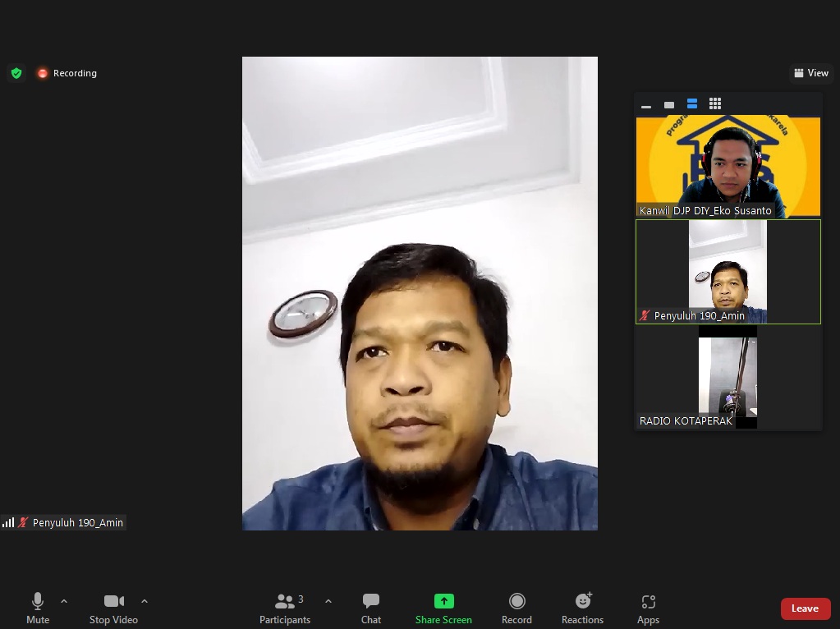This screenshot has width=840, height=629.
Task: Open the Chat panel
Action: point(371,608)
